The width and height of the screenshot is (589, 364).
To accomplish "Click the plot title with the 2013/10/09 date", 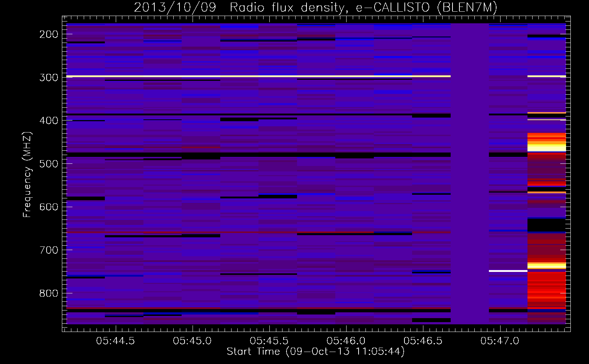I will (x=316, y=7).
